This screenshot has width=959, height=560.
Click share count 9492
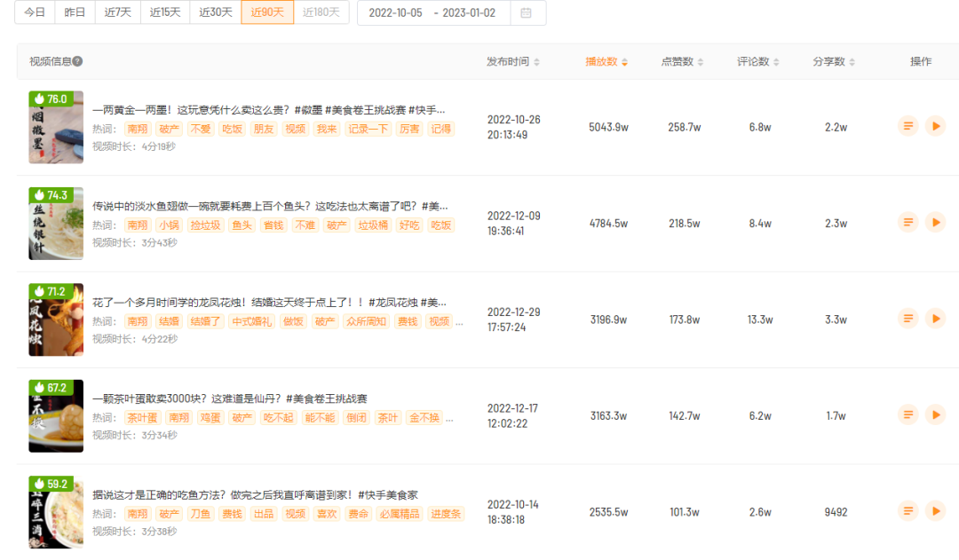[x=836, y=512]
